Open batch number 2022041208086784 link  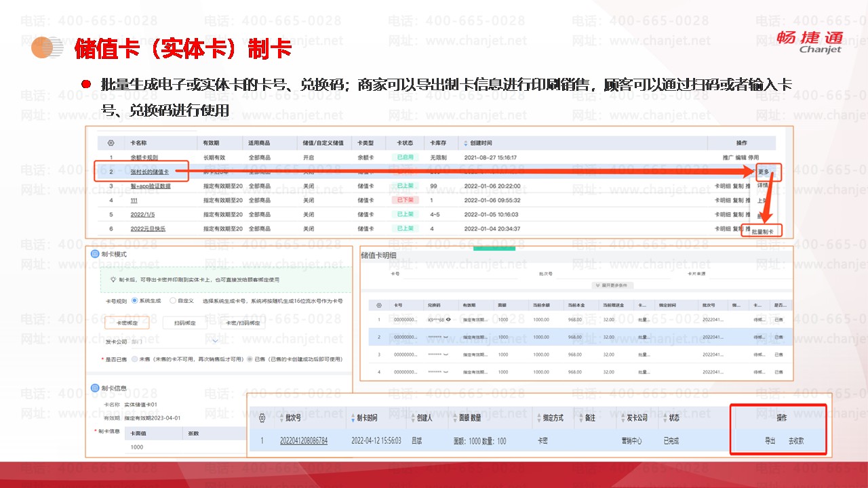pyautogui.click(x=304, y=441)
